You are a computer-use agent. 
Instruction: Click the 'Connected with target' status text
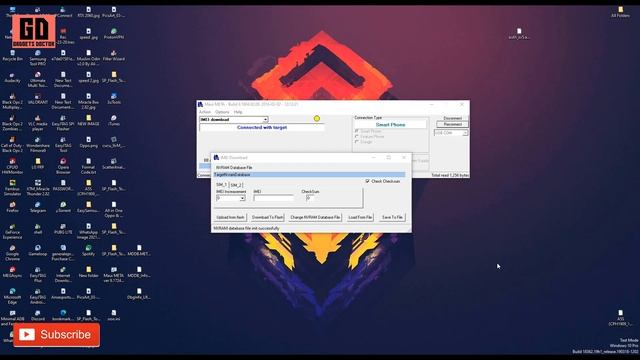click(x=262, y=127)
